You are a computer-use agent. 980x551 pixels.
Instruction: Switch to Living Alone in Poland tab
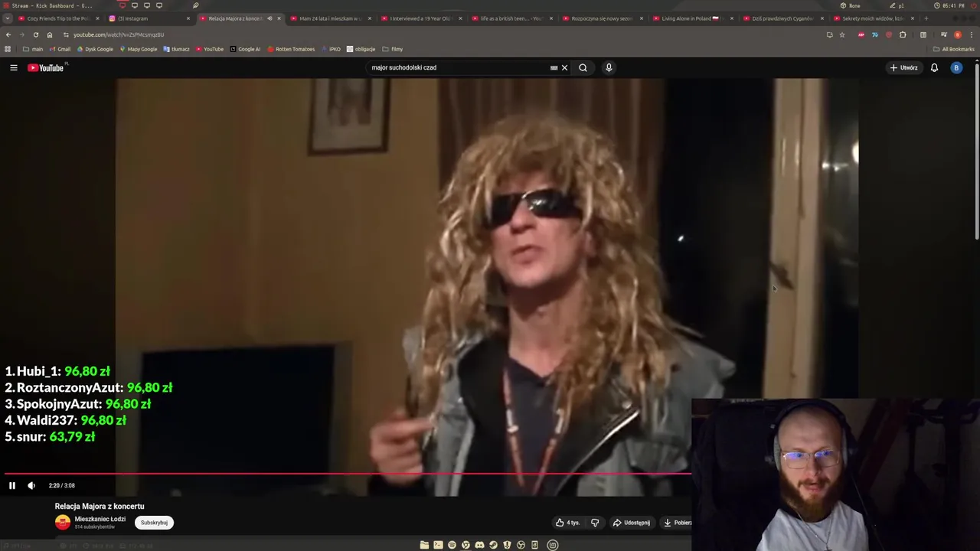coord(691,18)
